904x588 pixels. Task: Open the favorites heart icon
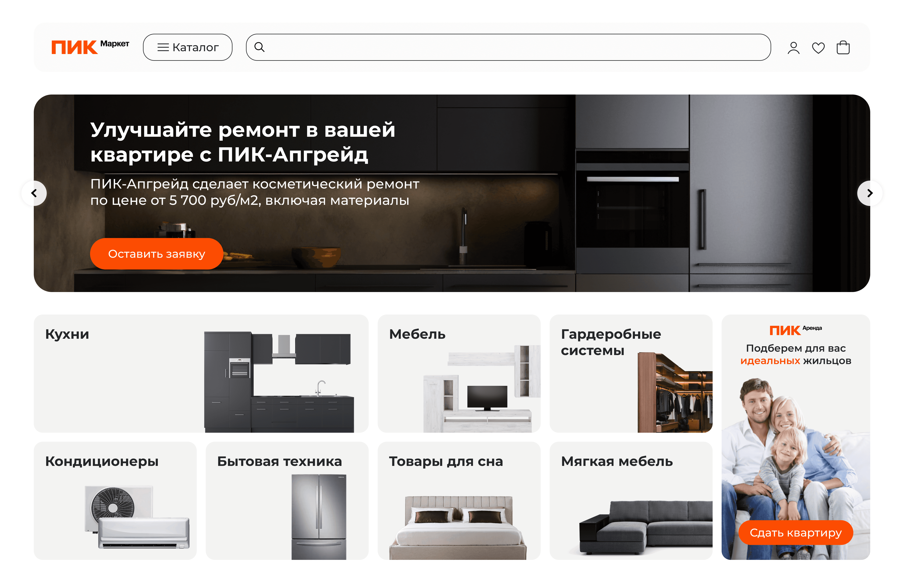pos(818,48)
